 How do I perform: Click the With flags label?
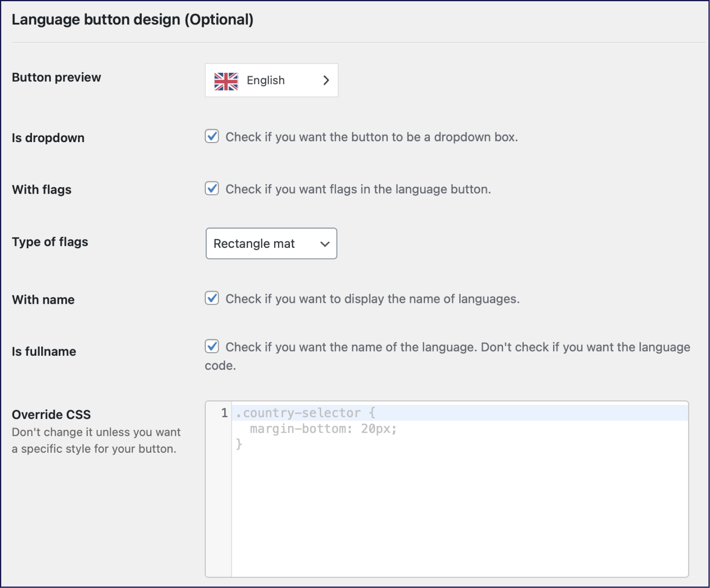pyautogui.click(x=41, y=189)
